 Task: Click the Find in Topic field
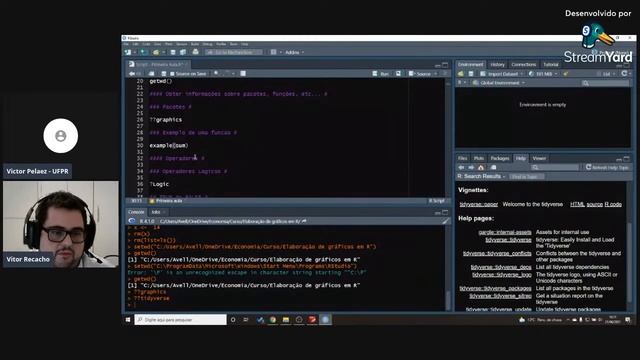(x=527, y=177)
